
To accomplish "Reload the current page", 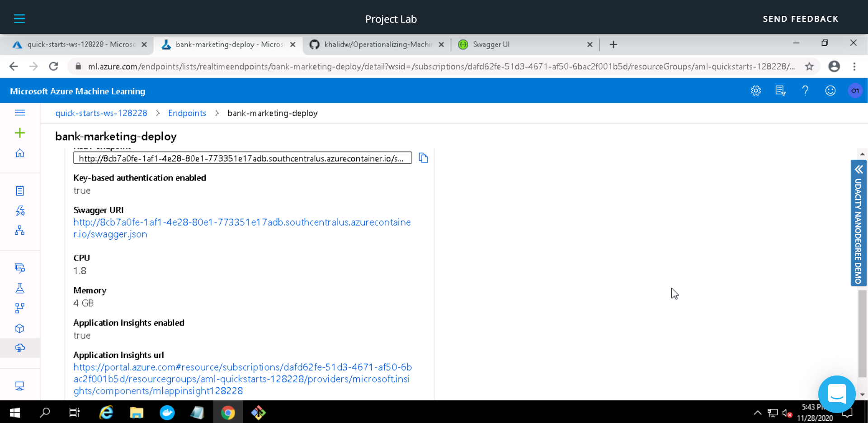I will (x=53, y=67).
